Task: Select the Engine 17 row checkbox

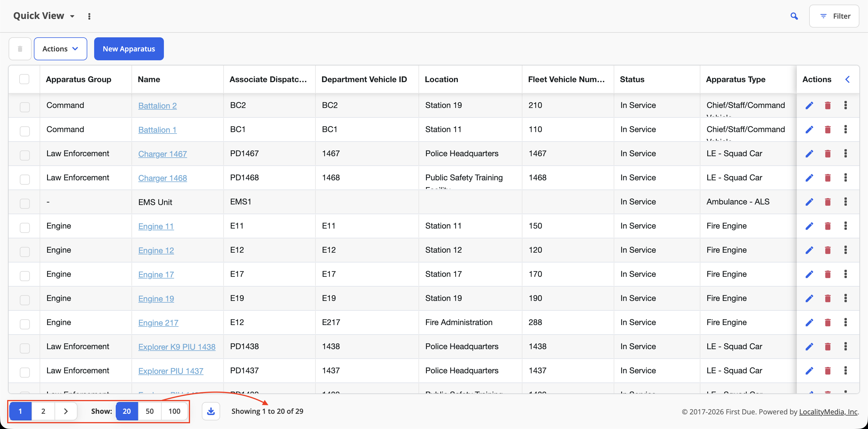Action: pyautogui.click(x=25, y=276)
